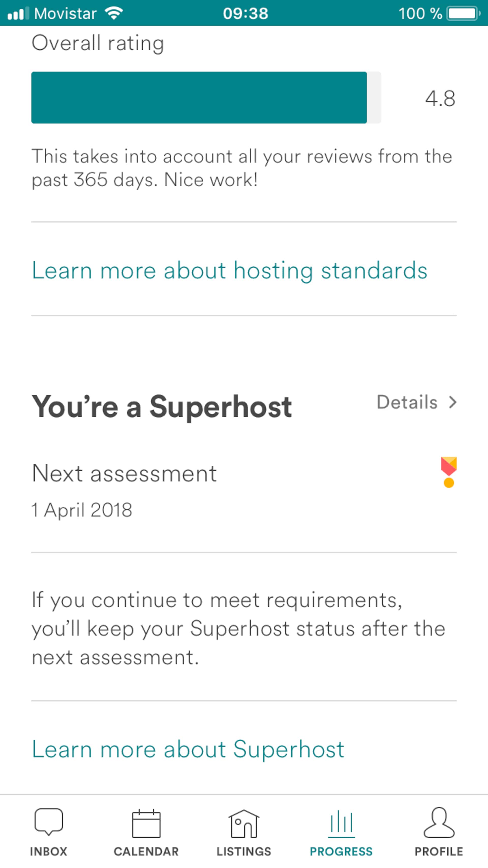Click the teal overall rating progress bar
The image size is (488, 868).
pyautogui.click(x=206, y=97)
